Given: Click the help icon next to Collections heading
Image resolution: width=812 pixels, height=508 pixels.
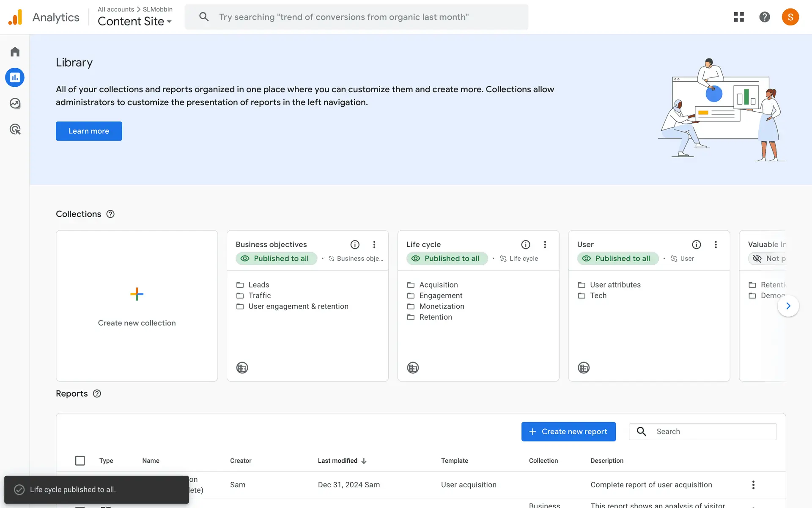Looking at the screenshot, I should pos(110,214).
